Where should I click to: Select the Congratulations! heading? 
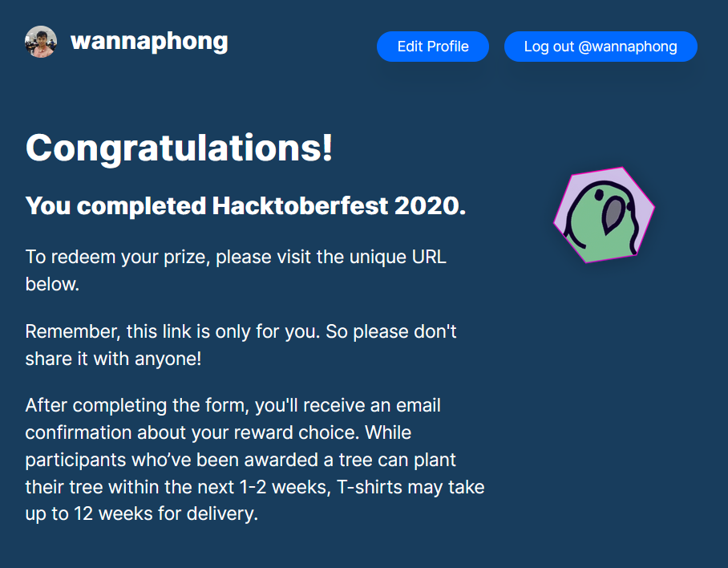click(179, 148)
